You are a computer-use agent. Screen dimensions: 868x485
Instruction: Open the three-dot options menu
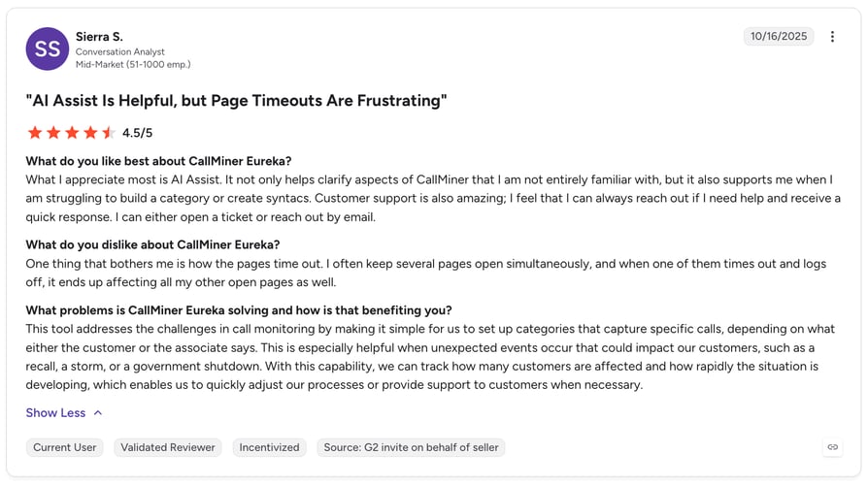pos(832,37)
